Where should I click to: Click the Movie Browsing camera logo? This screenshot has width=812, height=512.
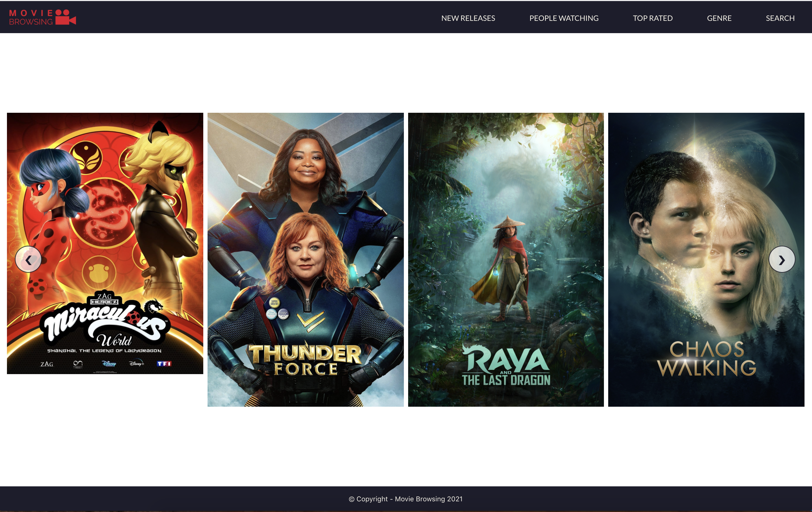tap(43, 17)
